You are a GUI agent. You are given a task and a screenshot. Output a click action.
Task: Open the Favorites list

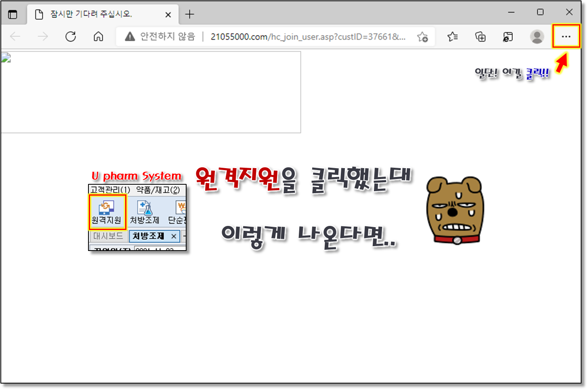[452, 37]
